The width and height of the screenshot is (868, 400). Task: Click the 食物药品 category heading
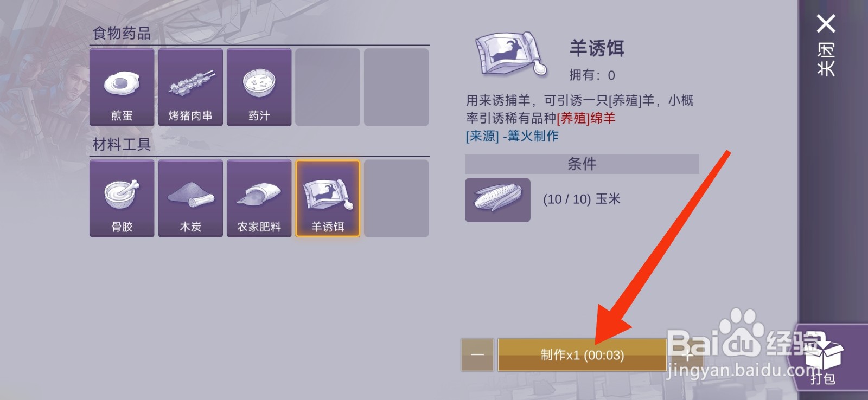pos(122,33)
